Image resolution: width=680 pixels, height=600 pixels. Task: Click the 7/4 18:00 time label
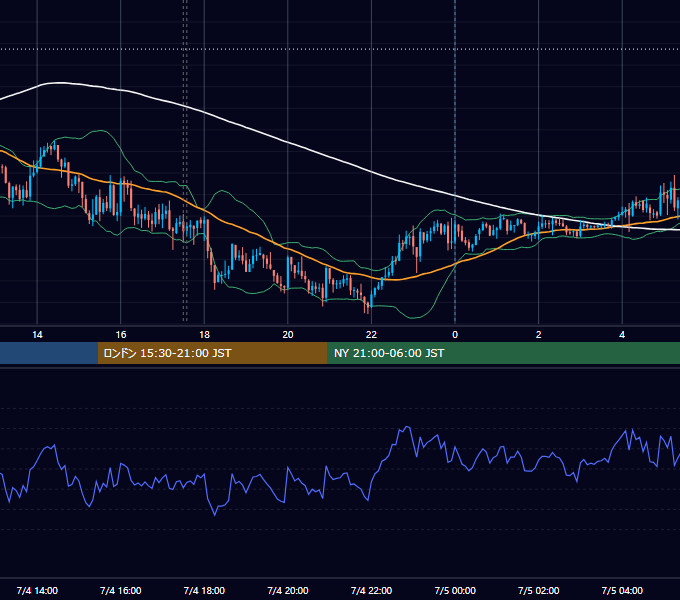pos(204,590)
